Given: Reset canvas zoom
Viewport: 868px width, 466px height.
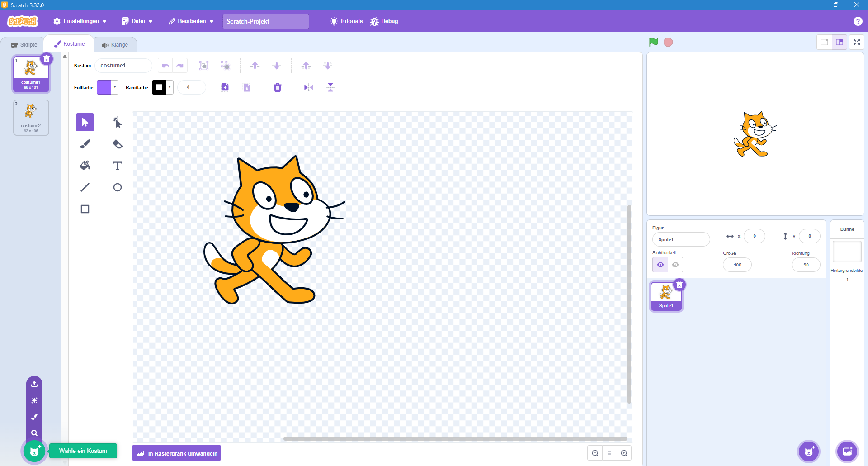Looking at the screenshot, I should [x=609, y=453].
